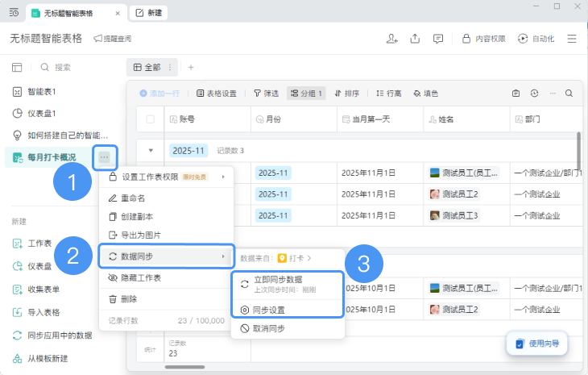The width and height of the screenshot is (588, 375).
Task: Open the 使用向导 button
Action: tap(537, 344)
